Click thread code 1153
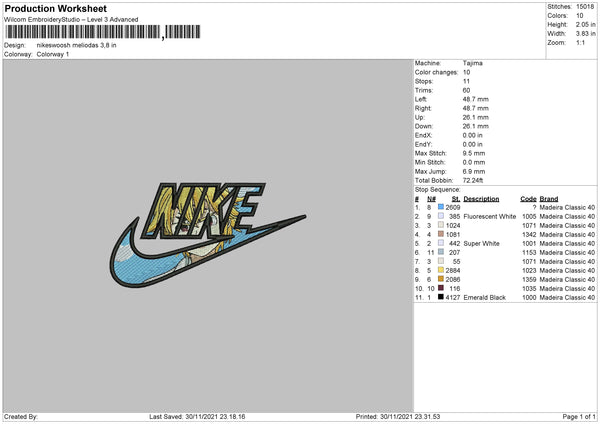The image size is (600, 424). point(529,253)
